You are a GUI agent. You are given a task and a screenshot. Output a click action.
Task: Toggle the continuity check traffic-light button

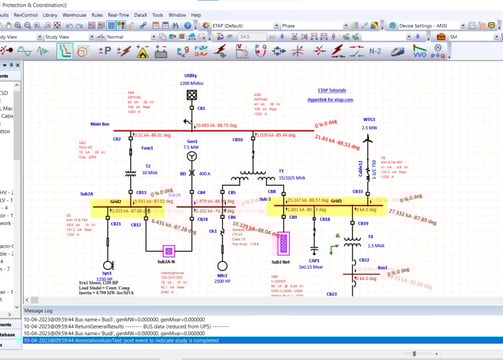[121, 25]
